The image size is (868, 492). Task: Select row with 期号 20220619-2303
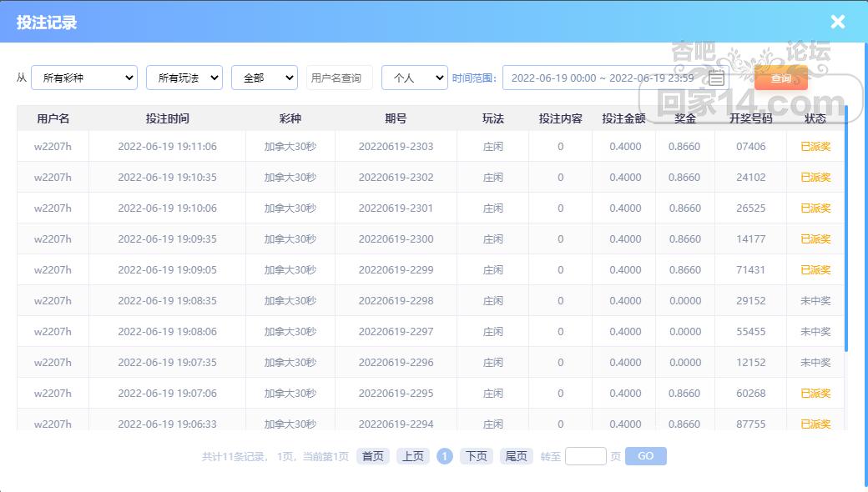(396, 147)
